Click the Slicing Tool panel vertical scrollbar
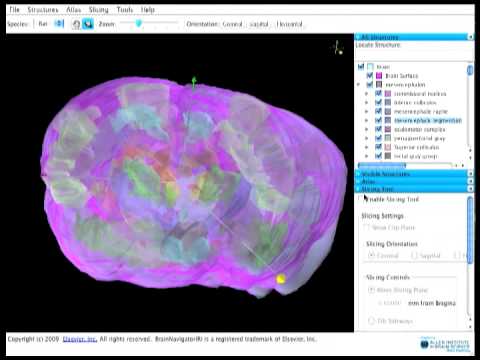Viewport: 480px width, 360px height. pyautogui.click(x=470, y=230)
